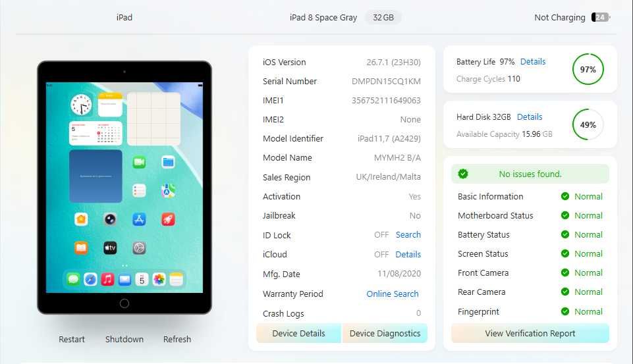Click the App Store icon on iPad
The image size is (633, 364).
point(139,220)
